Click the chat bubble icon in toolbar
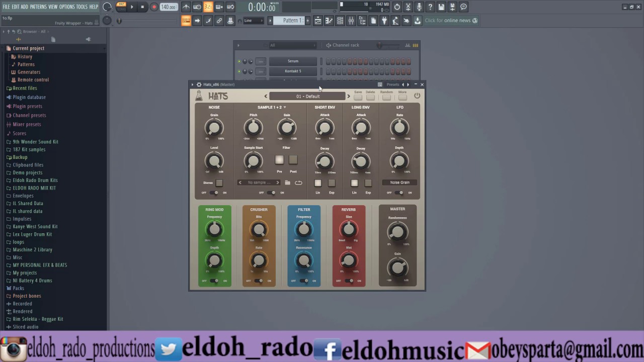The height and width of the screenshot is (362, 644). pos(463,7)
